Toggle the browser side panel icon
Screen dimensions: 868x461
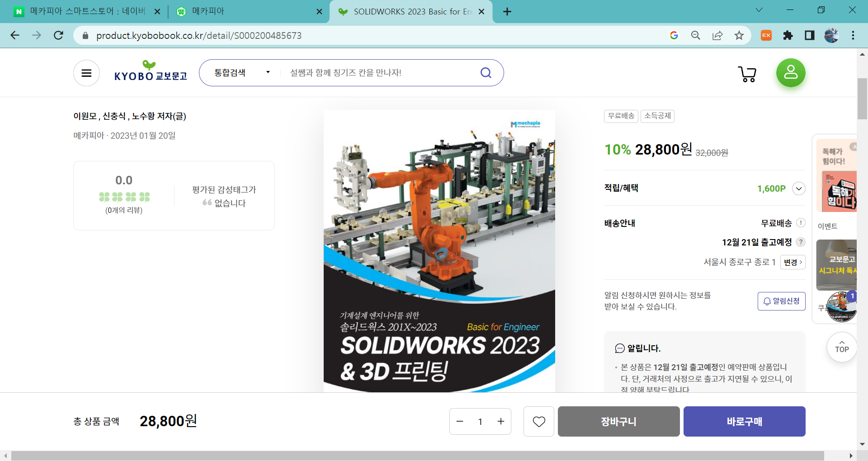(x=810, y=35)
